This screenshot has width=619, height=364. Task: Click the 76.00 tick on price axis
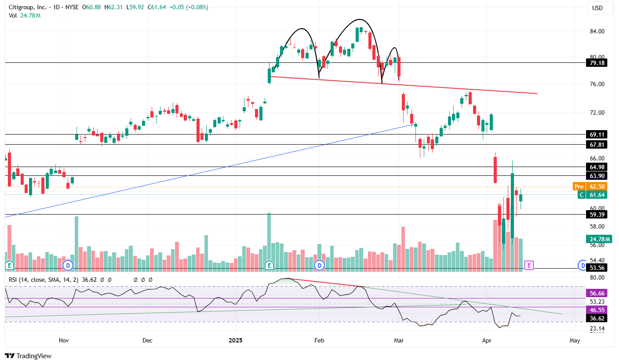(x=597, y=84)
